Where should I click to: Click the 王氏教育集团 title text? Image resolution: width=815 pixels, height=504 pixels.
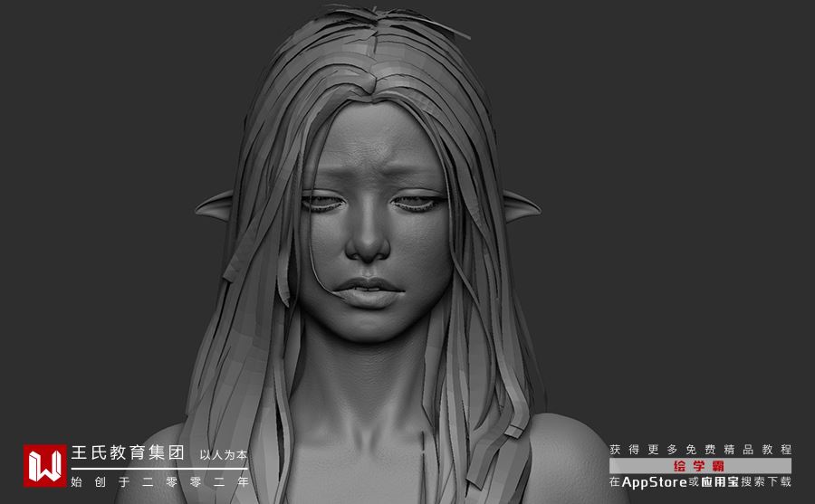tap(128, 452)
